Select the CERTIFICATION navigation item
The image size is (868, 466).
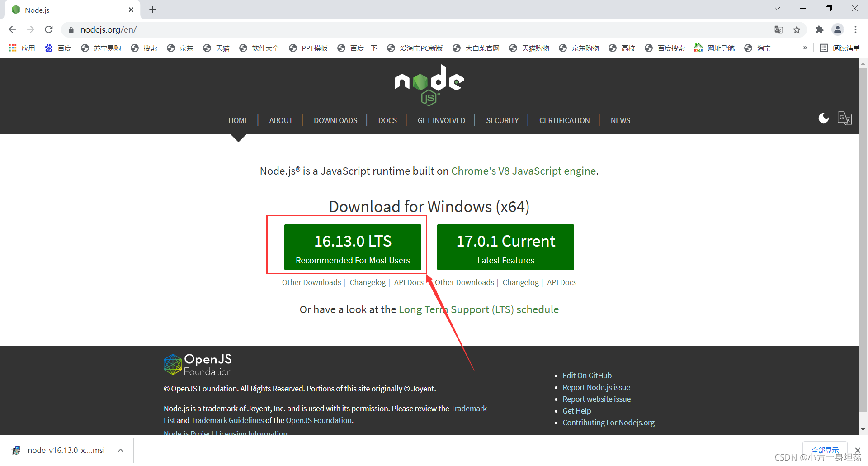pyautogui.click(x=564, y=120)
